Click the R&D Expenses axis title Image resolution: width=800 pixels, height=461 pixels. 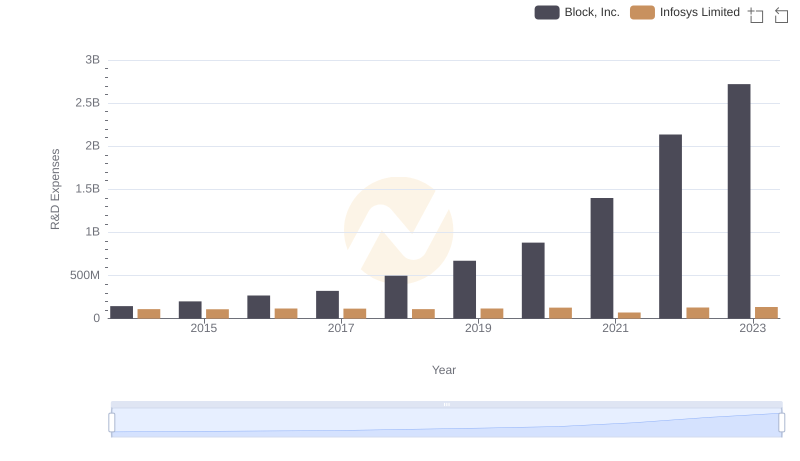click(55, 189)
